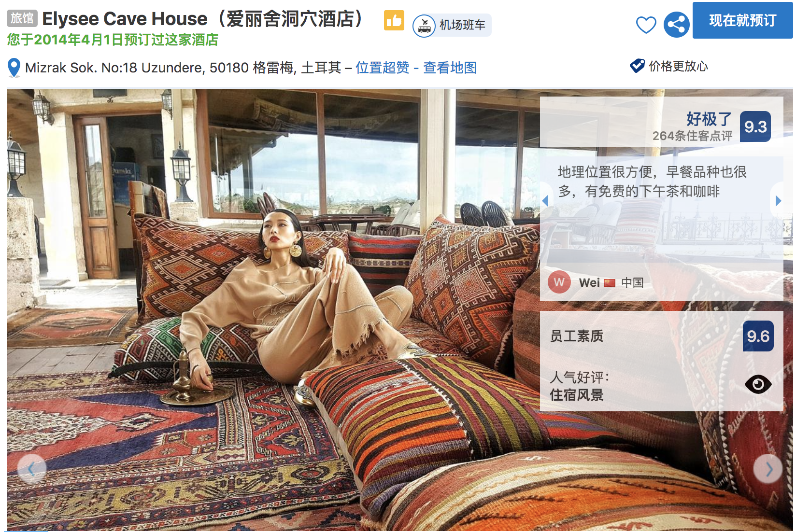Open the 264条住客点评 reviews
This screenshot has height=532, width=796.
click(x=692, y=136)
